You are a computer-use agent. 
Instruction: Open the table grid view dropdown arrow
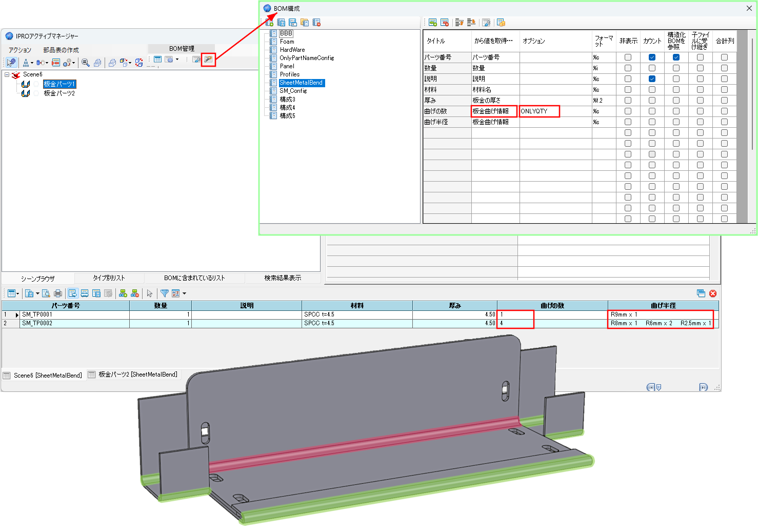(17, 293)
